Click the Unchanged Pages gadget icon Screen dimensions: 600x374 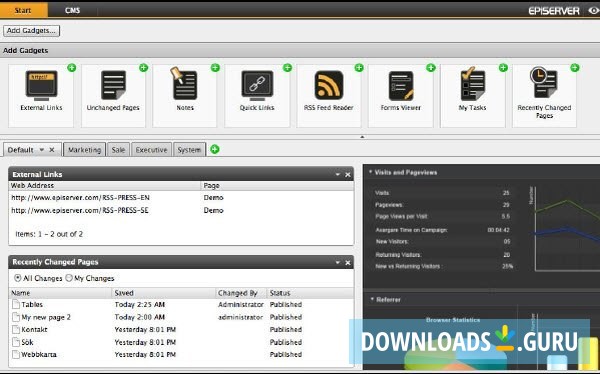[113, 85]
